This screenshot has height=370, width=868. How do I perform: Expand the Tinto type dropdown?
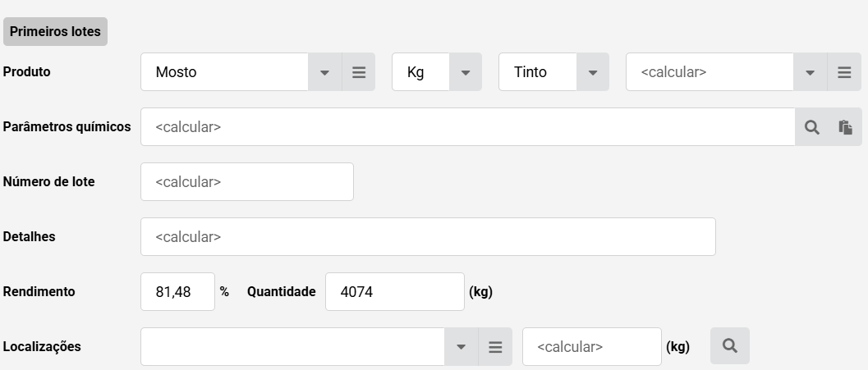point(593,72)
